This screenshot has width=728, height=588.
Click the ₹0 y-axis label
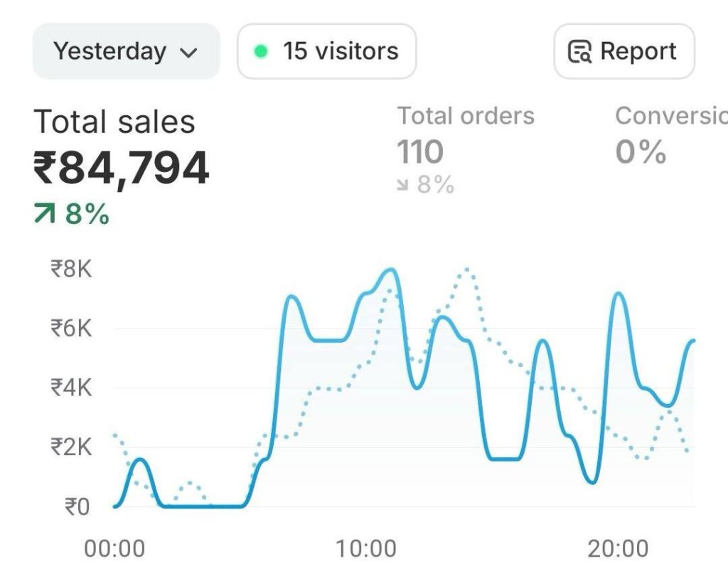77,506
